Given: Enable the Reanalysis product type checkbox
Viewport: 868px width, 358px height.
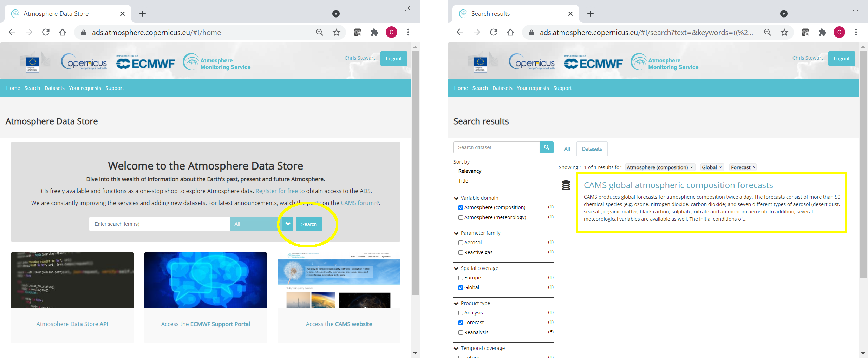Looking at the screenshot, I should 461,332.
